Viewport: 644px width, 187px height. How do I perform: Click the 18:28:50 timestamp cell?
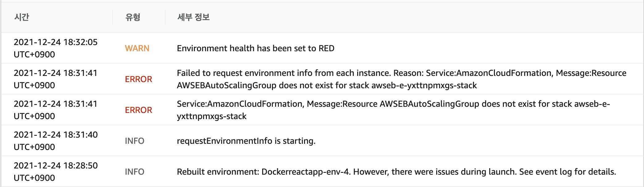click(x=56, y=172)
